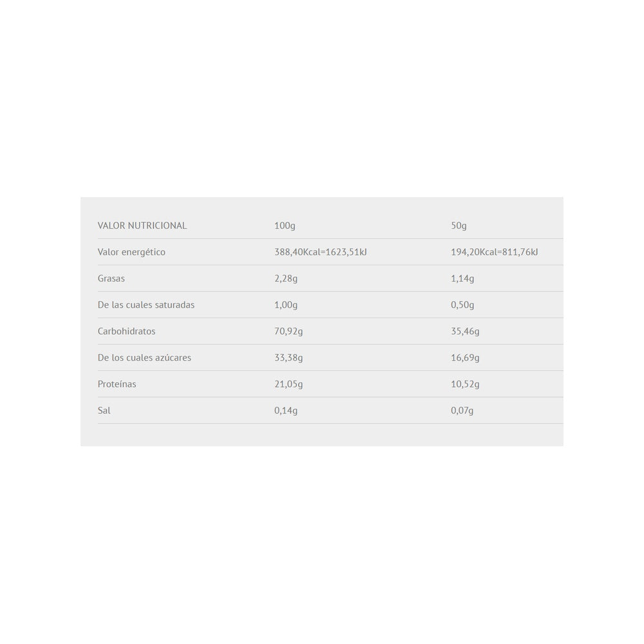Click the 35,46g carbohydrates value
This screenshot has height=644, width=644.
pos(465,331)
